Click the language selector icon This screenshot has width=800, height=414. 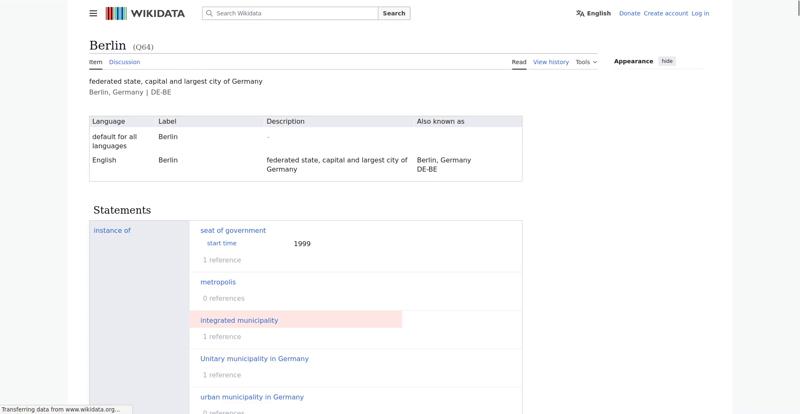click(x=580, y=13)
